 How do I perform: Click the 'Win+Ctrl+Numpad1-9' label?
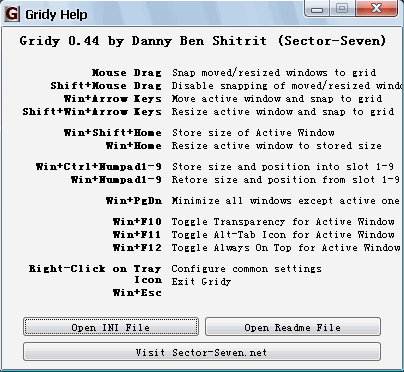click(99, 167)
